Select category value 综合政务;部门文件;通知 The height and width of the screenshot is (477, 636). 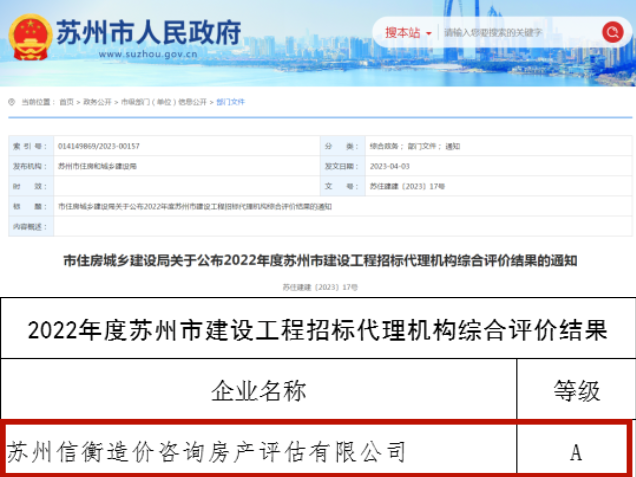coord(415,146)
